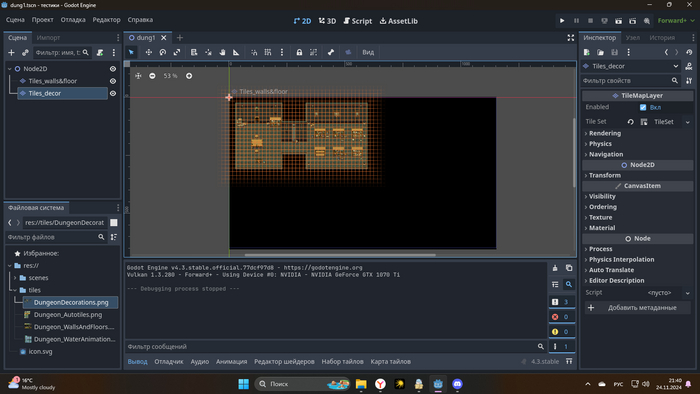
Task: Open the Forward+ renderer dropdown
Action: (676, 21)
